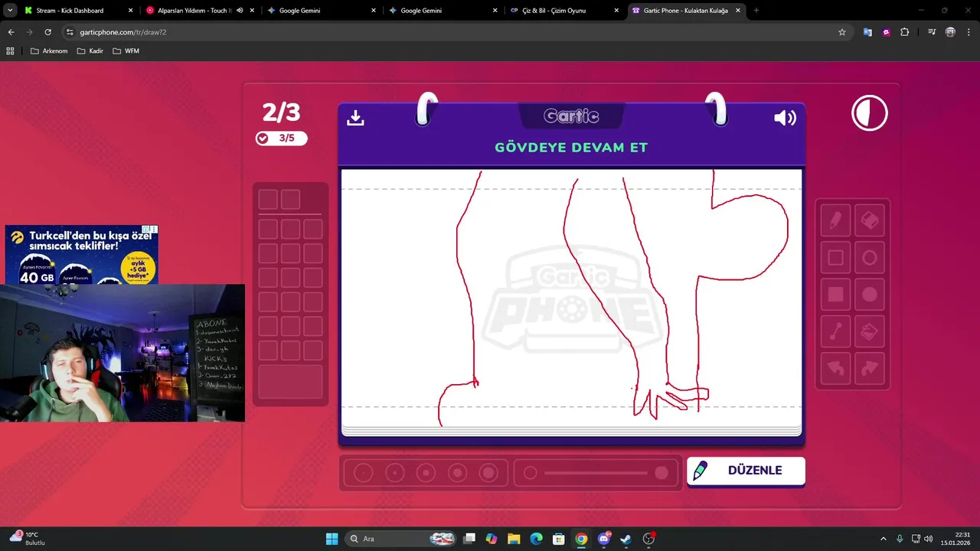Switch to the Alparslan Yıldırım tab

pyautogui.click(x=195, y=11)
